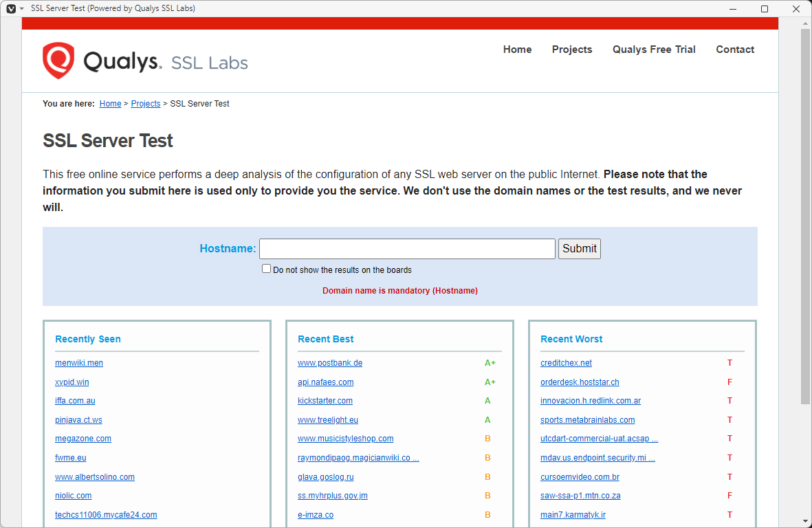Click the scrollbar down arrow
This screenshot has width=812, height=528.
point(804,521)
